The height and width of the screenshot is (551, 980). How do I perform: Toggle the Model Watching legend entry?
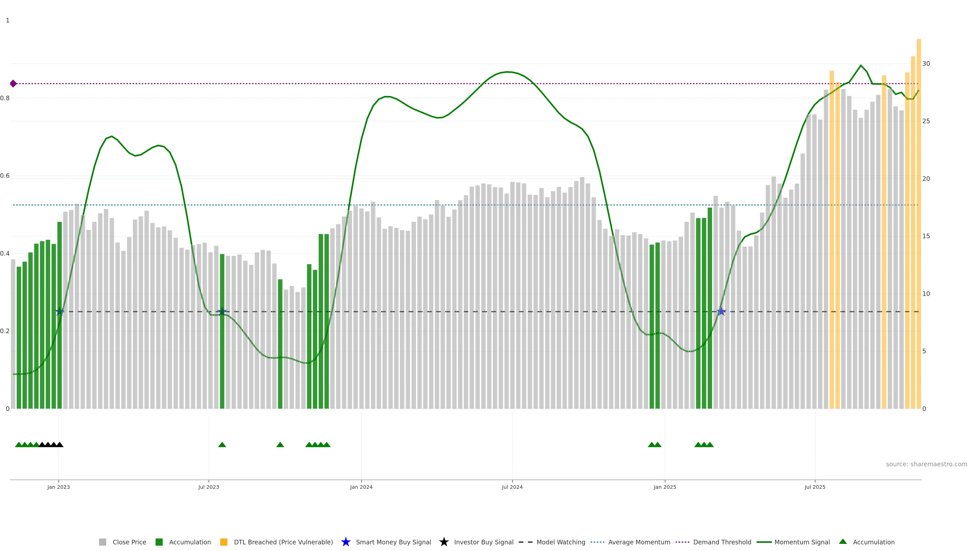pos(560,542)
